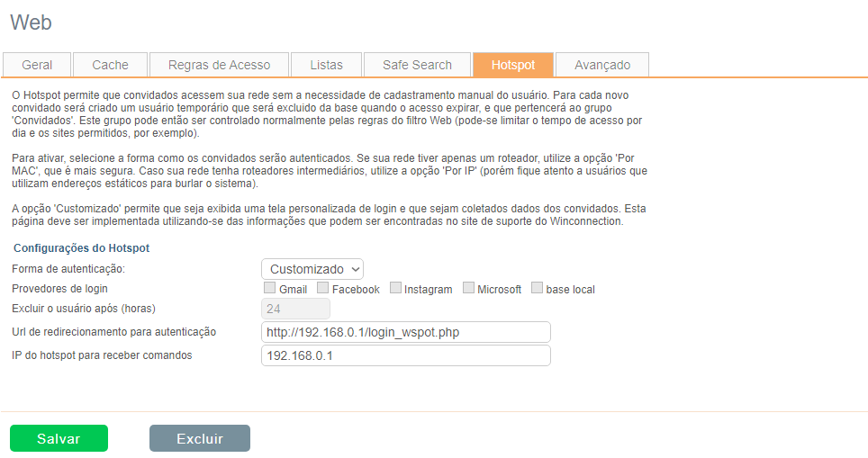Viewport: 868px width, 458px height.
Task: Open the Geral tab
Action: pyautogui.click(x=37, y=65)
